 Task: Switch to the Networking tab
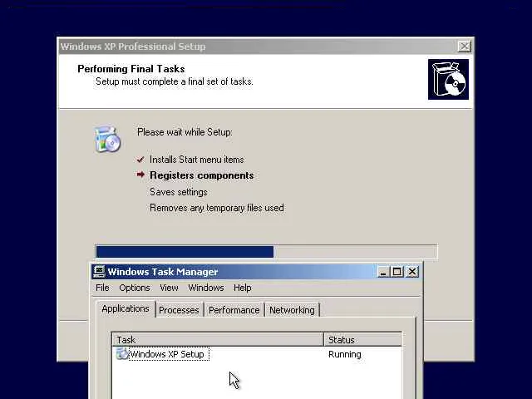(x=292, y=310)
